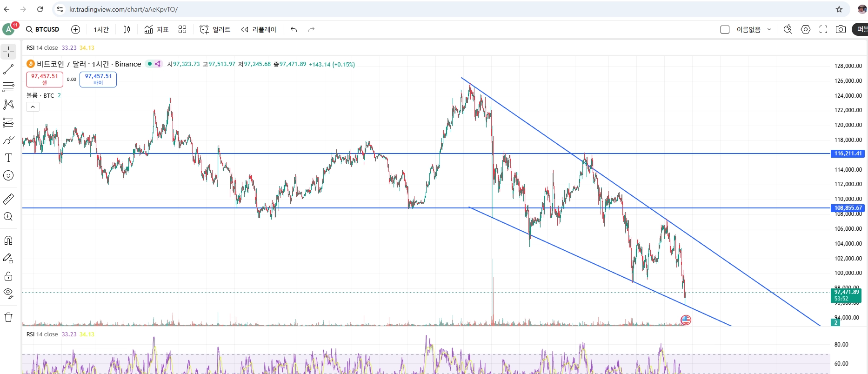Select the 108,855.67 horizontal line price label
The image size is (868, 374).
(x=848, y=208)
